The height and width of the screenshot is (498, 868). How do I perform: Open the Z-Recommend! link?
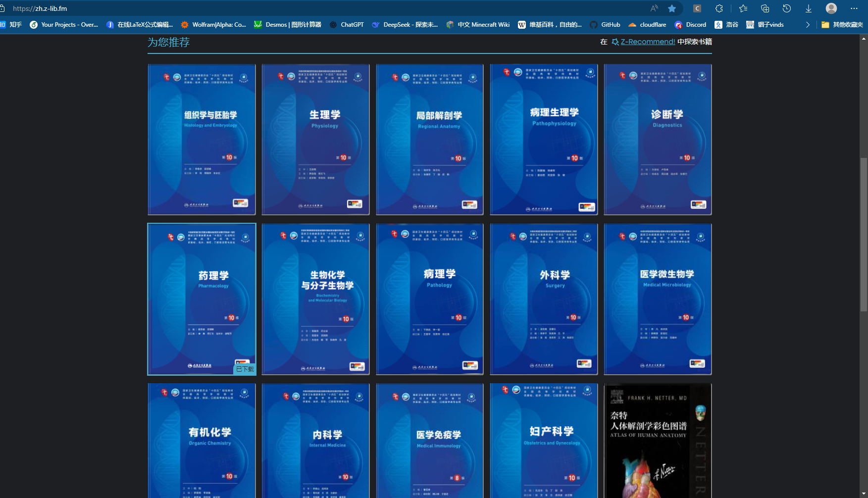[648, 42]
